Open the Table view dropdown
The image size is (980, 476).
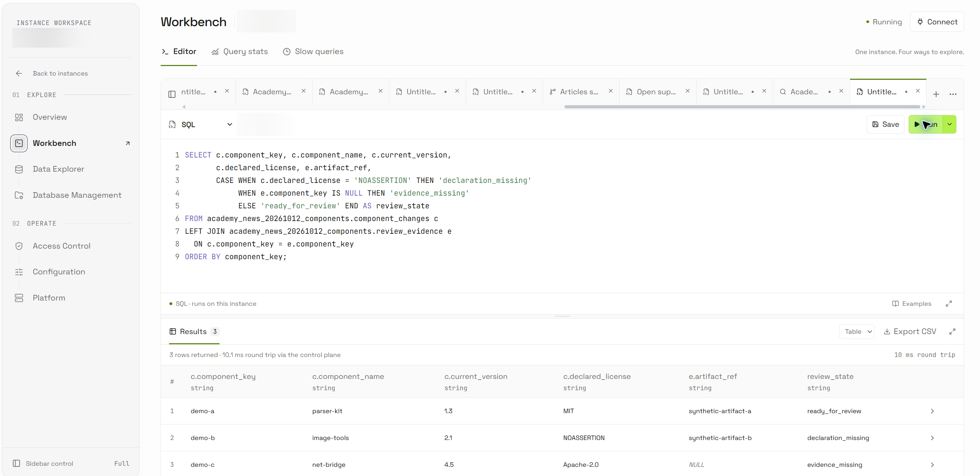tap(857, 332)
